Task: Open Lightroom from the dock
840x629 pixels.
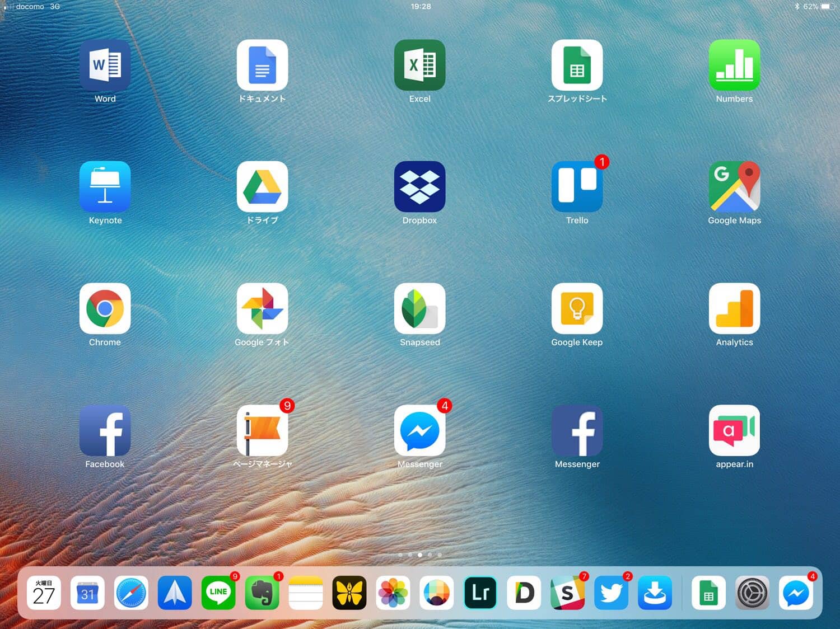Action: pyautogui.click(x=480, y=593)
